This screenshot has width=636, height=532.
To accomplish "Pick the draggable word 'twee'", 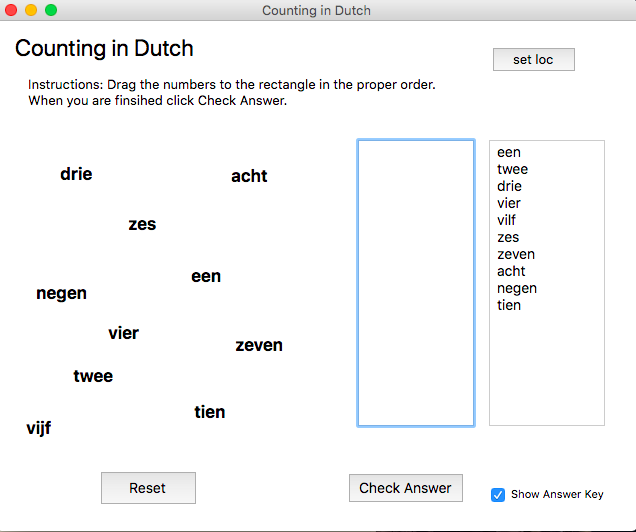I will [x=93, y=376].
